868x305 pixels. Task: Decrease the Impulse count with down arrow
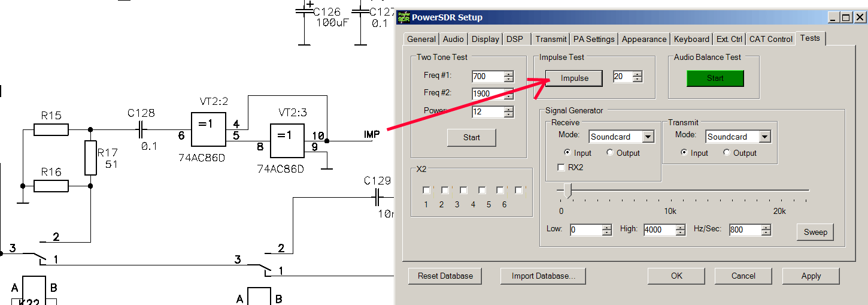[x=638, y=80]
